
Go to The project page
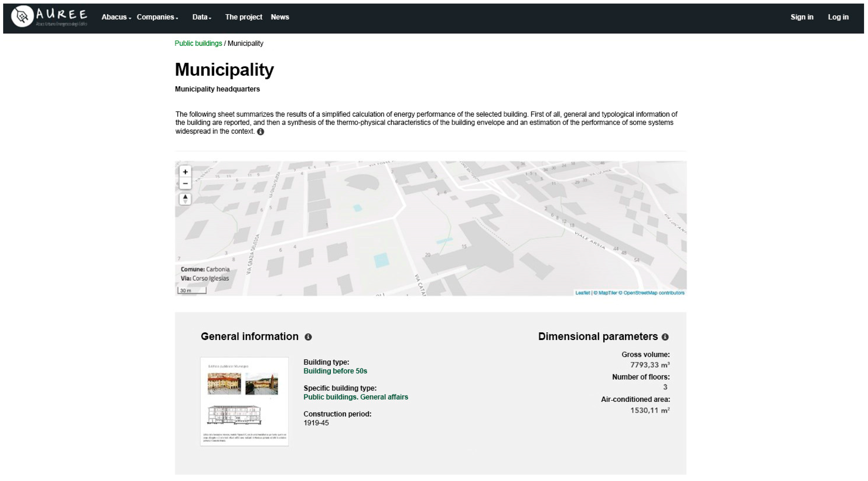click(x=243, y=17)
